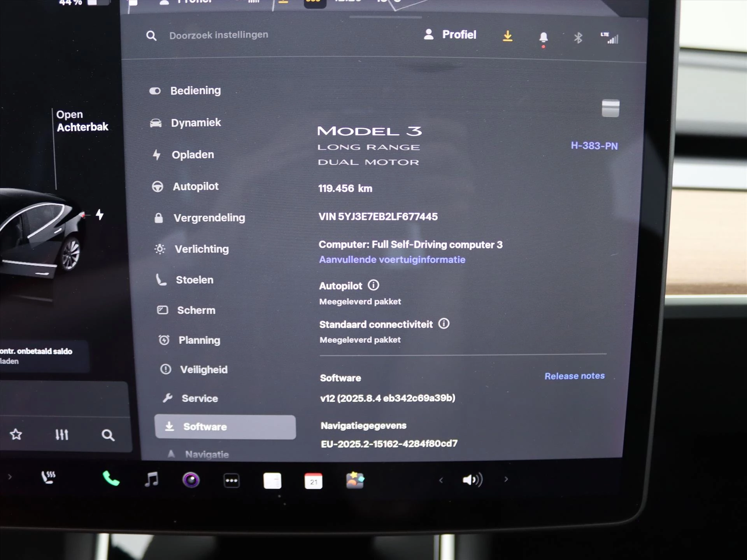Decrease volume with left chevron
The width and height of the screenshot is (747, 560).
pos(441,480)
